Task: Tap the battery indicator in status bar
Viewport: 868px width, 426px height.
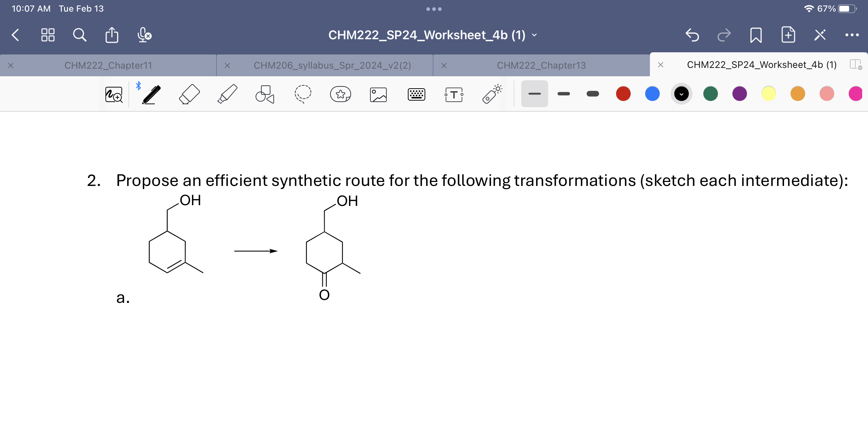Action: click(x=848, y=9)
